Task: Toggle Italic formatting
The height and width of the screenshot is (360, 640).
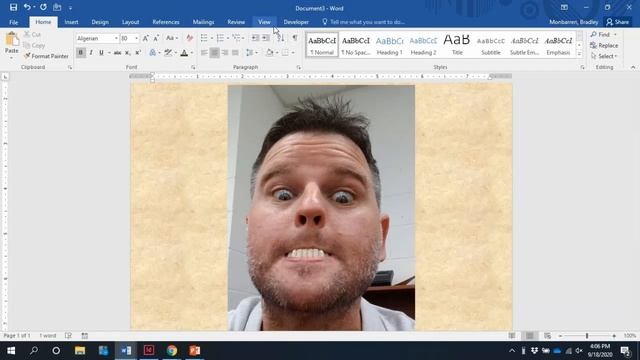Action: 91,53
